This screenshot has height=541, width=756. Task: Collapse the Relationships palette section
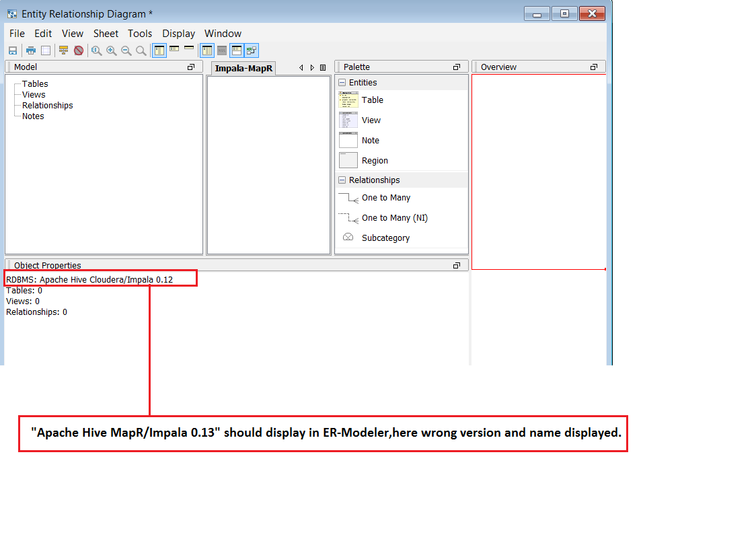(x=342, y=180)
